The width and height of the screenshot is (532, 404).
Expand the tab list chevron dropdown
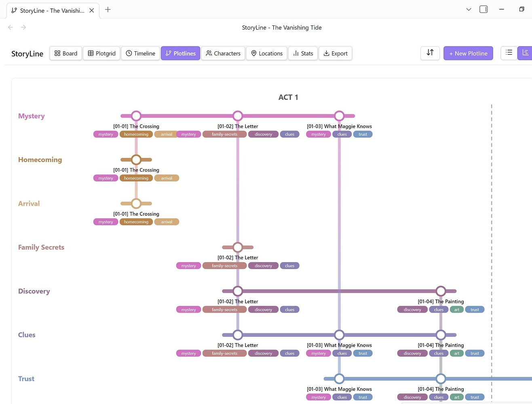(469, 9)
